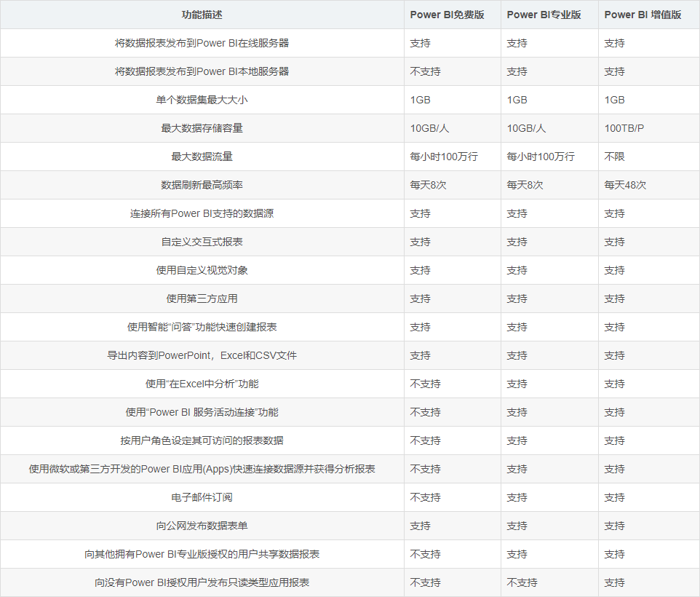Click the 最大数据存储容量 feature cell
This screenshot has width=700, height=597.
coord(202,128)
